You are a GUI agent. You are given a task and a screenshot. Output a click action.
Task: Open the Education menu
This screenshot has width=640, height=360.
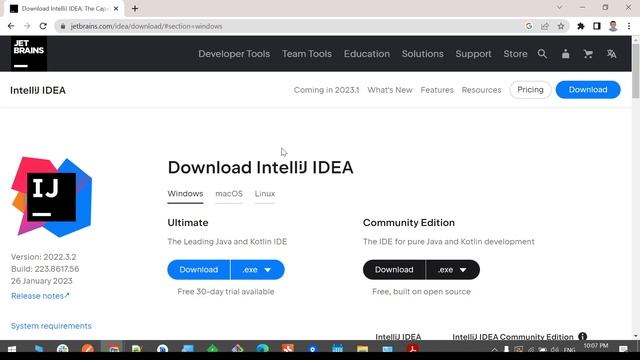(x=367, y=54)
